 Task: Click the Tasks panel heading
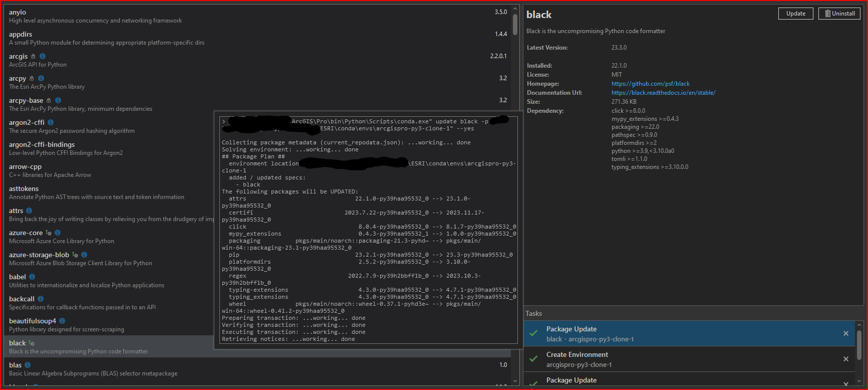pos(534,313)
